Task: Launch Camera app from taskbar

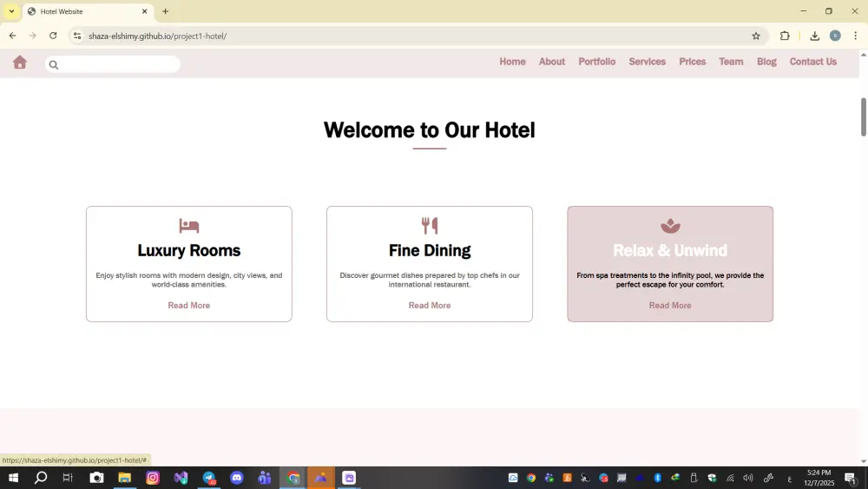Action: (x=96, y=478)
